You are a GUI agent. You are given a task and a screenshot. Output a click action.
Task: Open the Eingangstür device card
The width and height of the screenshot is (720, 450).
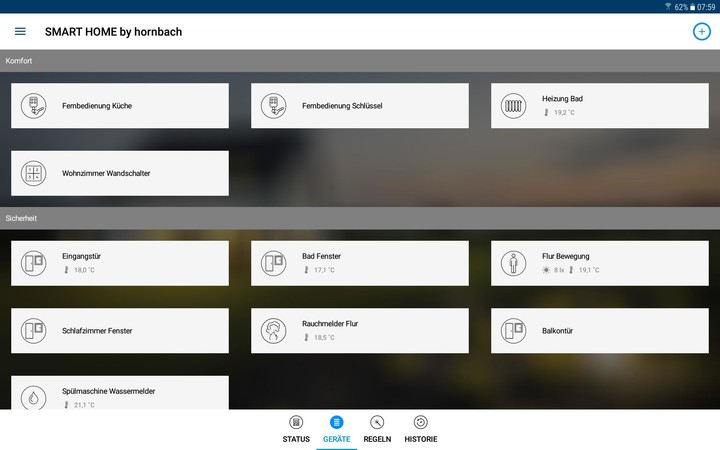[x=120, y=263]
